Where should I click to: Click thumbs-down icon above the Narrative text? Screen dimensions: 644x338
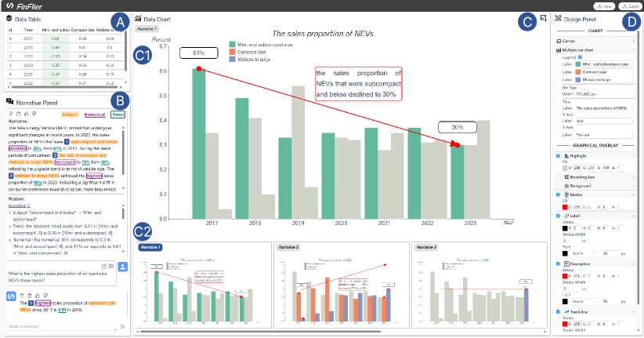[x=34, y=114]
